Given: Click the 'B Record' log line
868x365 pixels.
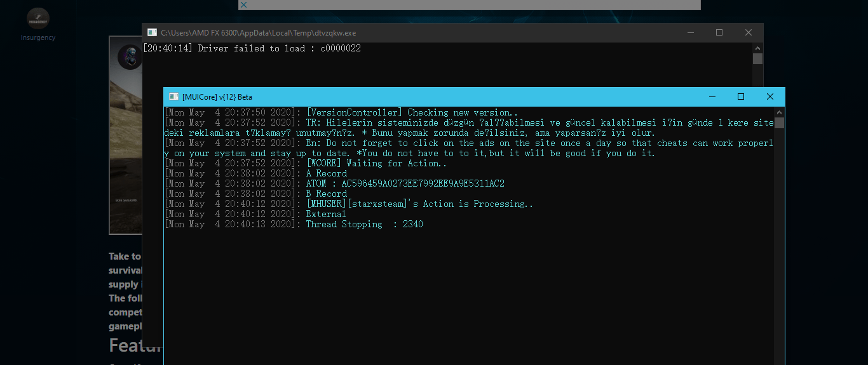Looking at the screenshot, I should [x=256, y=194].
